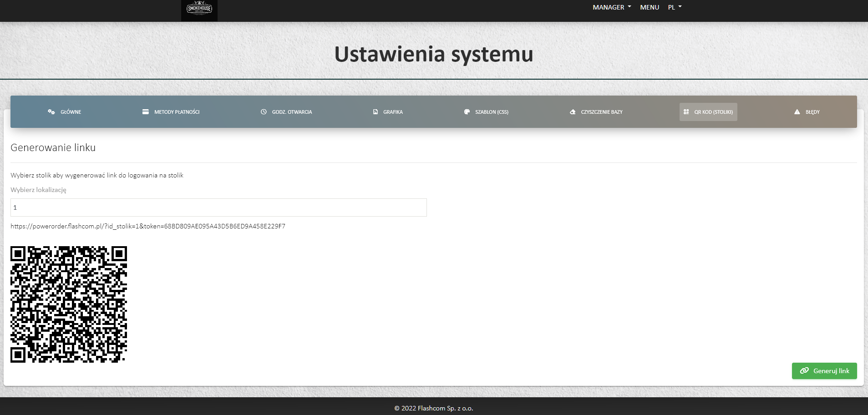Click the eraser icon for database cleaning
Viewport: 868px width, 415px height.
point(573,112)
